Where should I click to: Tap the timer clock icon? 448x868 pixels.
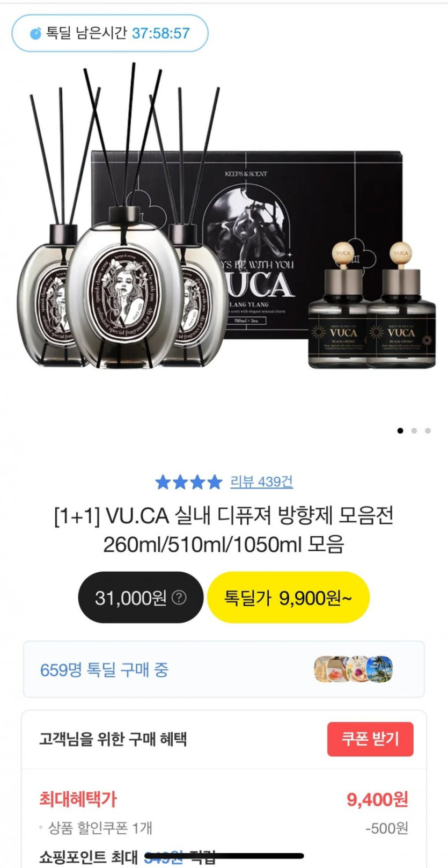pos(35,33)
